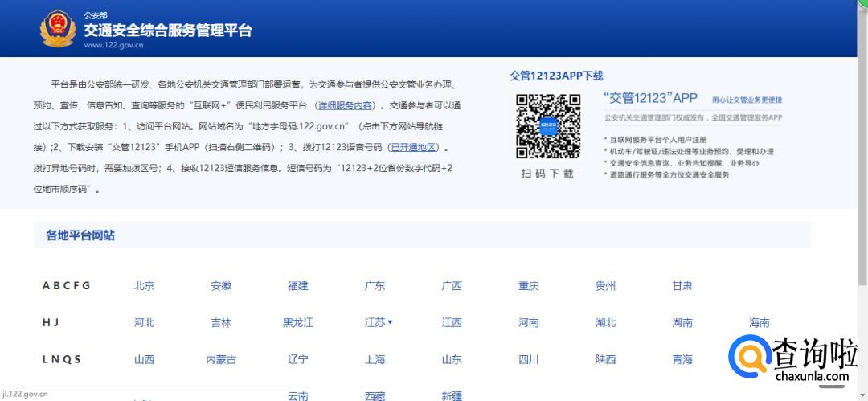Image resolution: width=868 pixels, height=401 pixels.
Task: Visit the 四川 platform site
Action: tap(529, 359)
